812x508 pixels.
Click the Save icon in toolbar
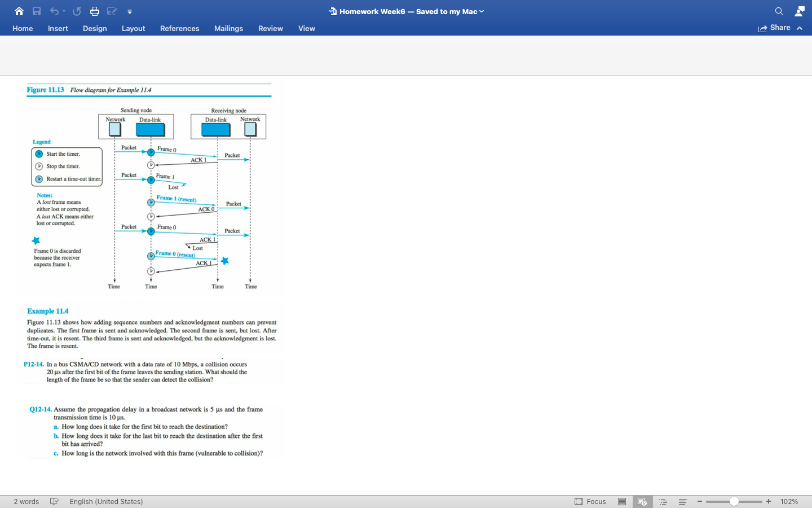36,11
